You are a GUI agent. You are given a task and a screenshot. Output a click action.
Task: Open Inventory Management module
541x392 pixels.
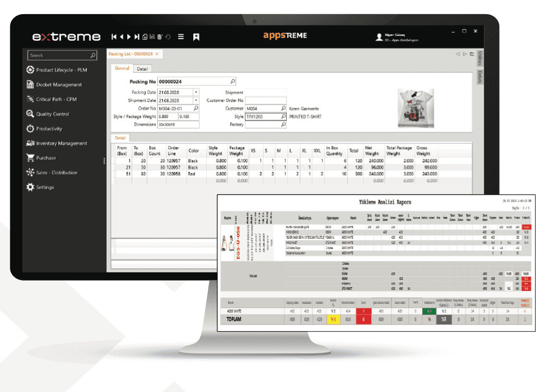(57, 143)
